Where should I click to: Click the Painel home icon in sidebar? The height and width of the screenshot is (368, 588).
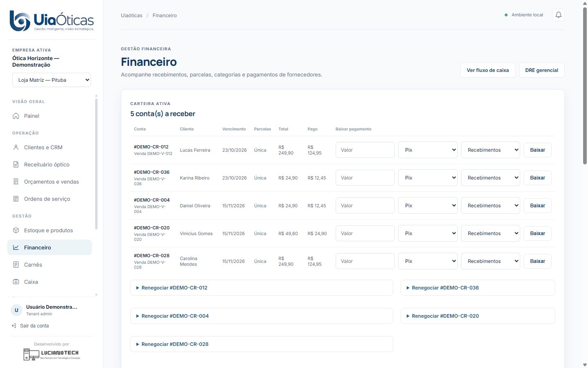16,116
